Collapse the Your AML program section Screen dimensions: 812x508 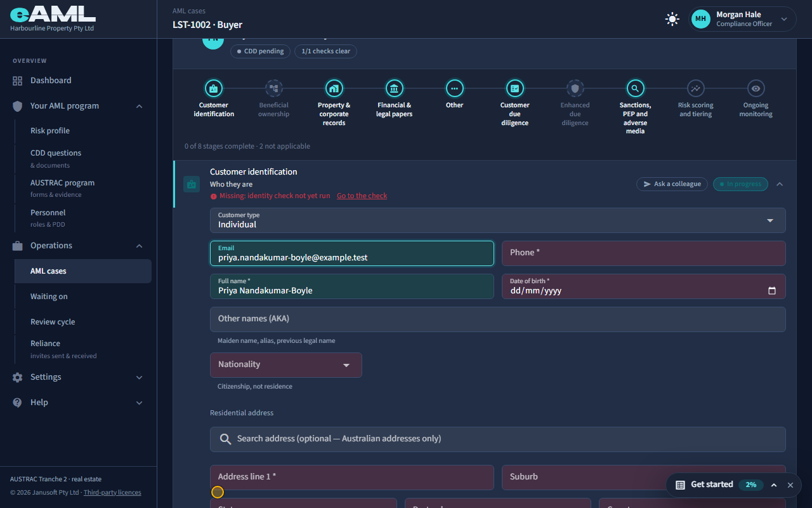click(140, 106)
